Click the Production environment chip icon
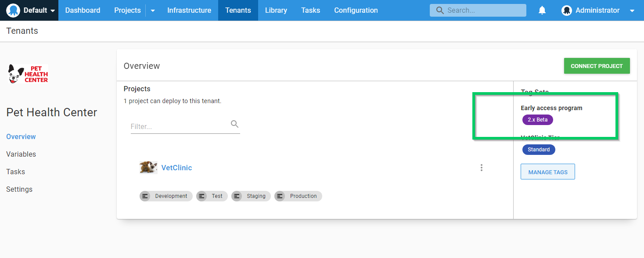This screenshot has width=644, height=258. pyautogui.click(x=280, y=196)
